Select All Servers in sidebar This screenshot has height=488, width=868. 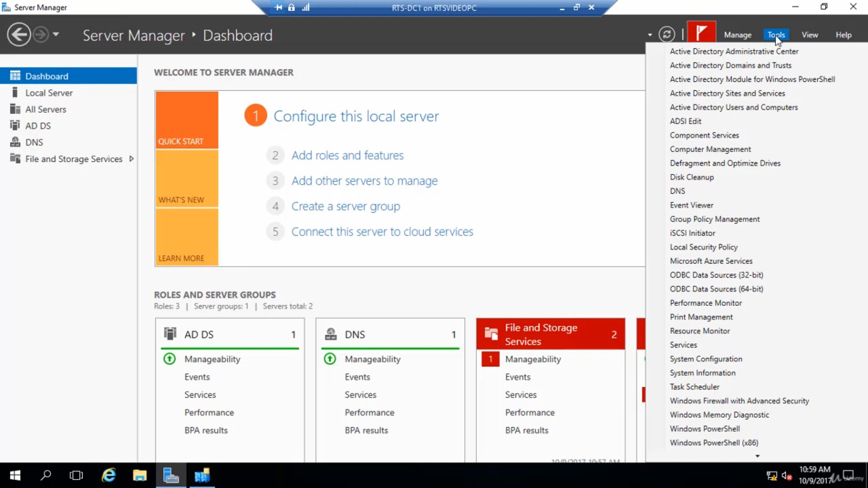coord(46,109)
